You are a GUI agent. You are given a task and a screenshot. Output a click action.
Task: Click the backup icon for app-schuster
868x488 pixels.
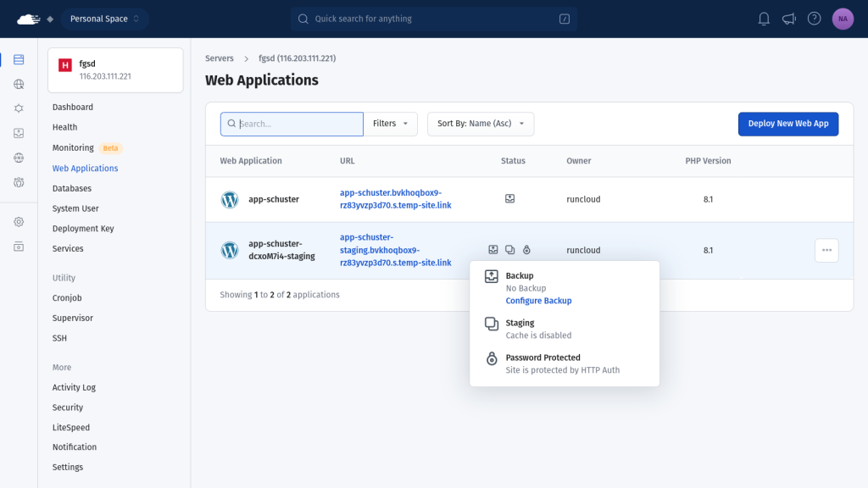coord(509,199)
